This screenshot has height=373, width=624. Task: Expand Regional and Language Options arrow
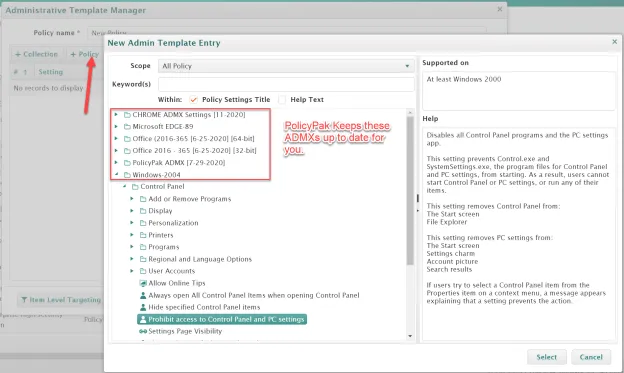(132, 259)
